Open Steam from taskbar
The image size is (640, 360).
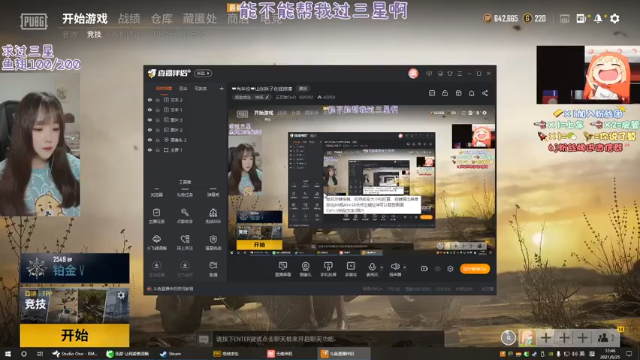pos(171,354)
